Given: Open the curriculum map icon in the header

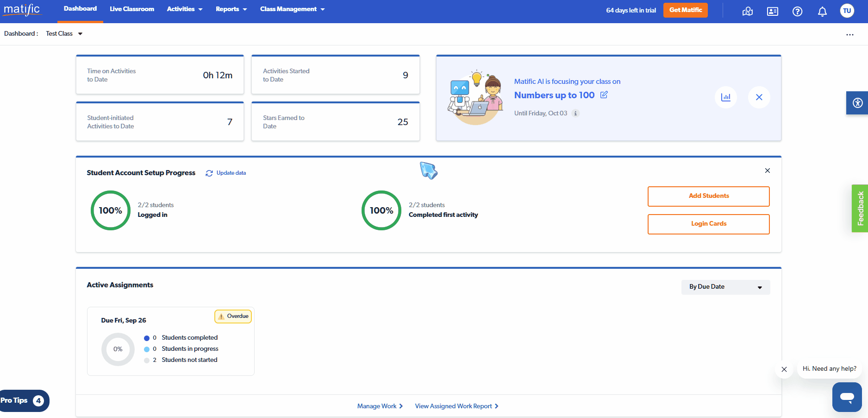Looking at the screenshot, I should pos(747,12).
